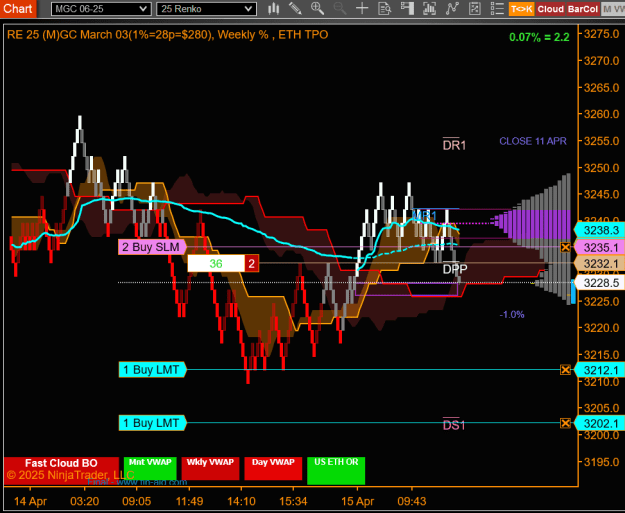Click the 14 Apr date on time axis
This screenshot has width=625, height=513.
30,501
